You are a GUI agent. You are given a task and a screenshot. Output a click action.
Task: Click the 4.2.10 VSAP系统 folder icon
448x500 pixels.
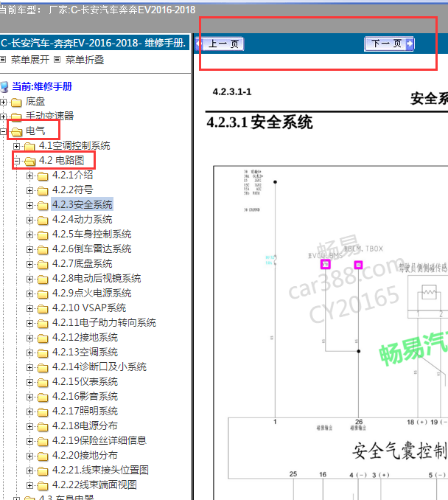pyautogui.click(x=43, y=309)
